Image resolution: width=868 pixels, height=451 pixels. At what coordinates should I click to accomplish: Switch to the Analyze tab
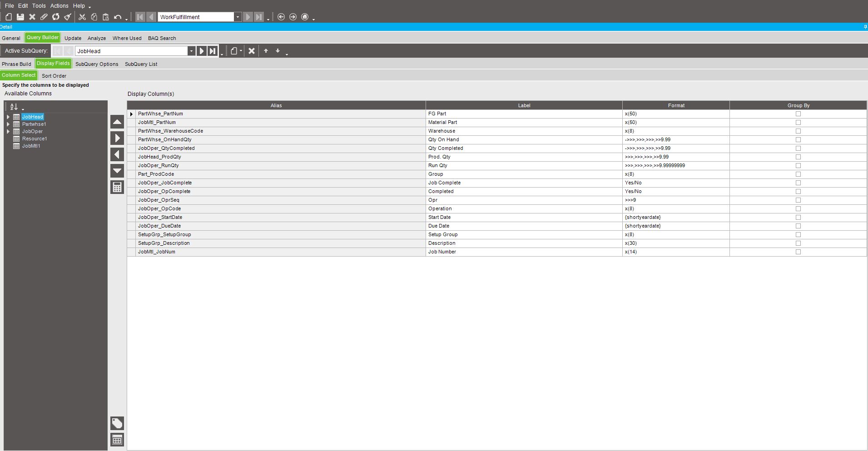(97, 38)
